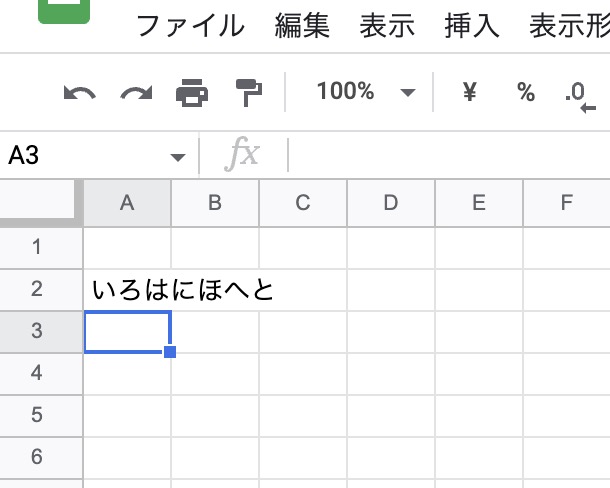The width and height of the screenshot is (610, 488).
Task: Open the 100% zoom dropdown
Action: click(364, 92)
